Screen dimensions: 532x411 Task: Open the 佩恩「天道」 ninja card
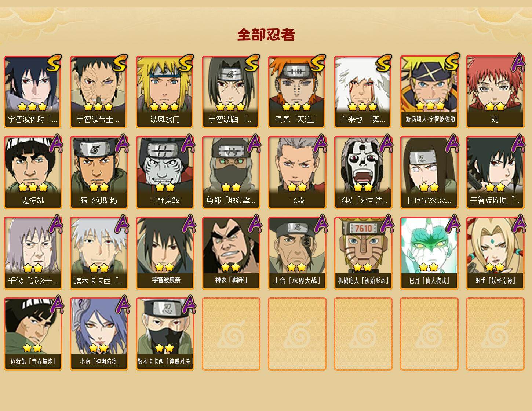tap(297, 92)
